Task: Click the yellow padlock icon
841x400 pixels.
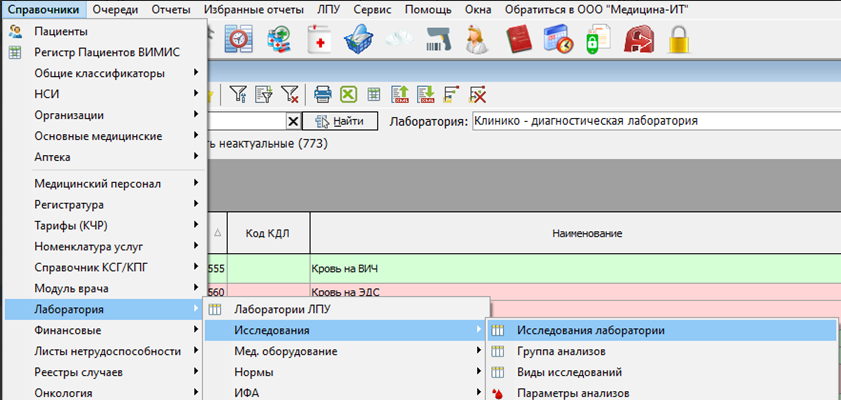Action: 679,40
